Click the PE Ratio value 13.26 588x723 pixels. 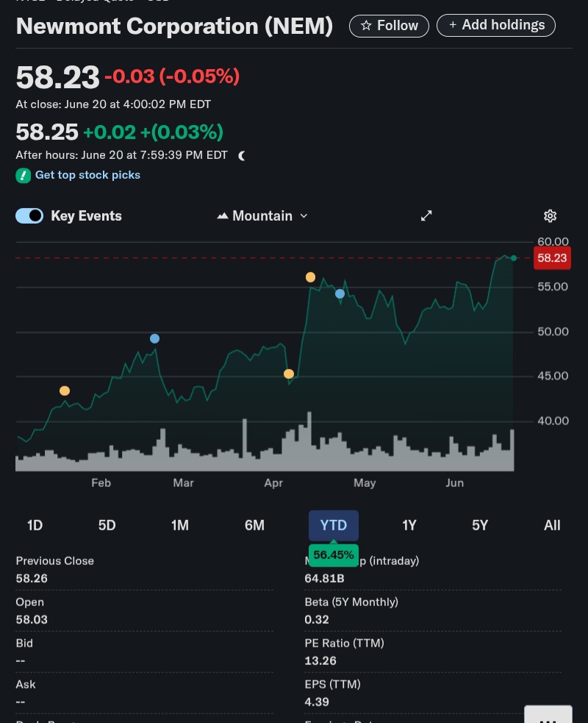[320, 661]
